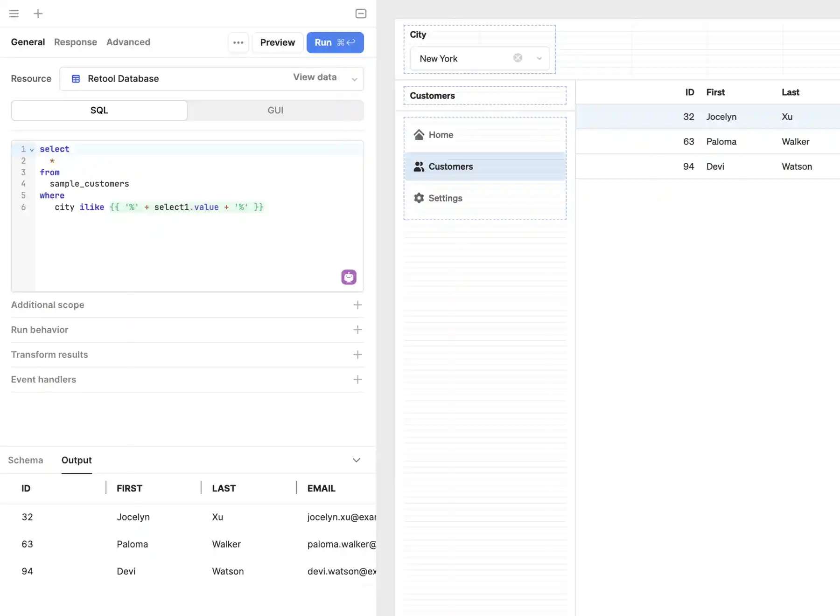
Task: Open the Schema tab
Action: point(26,460)
